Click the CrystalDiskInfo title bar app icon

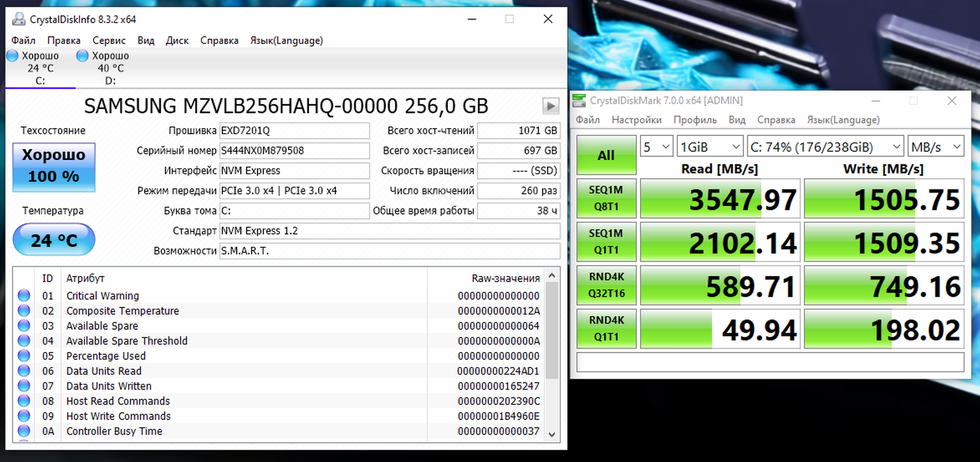point(19,19)
